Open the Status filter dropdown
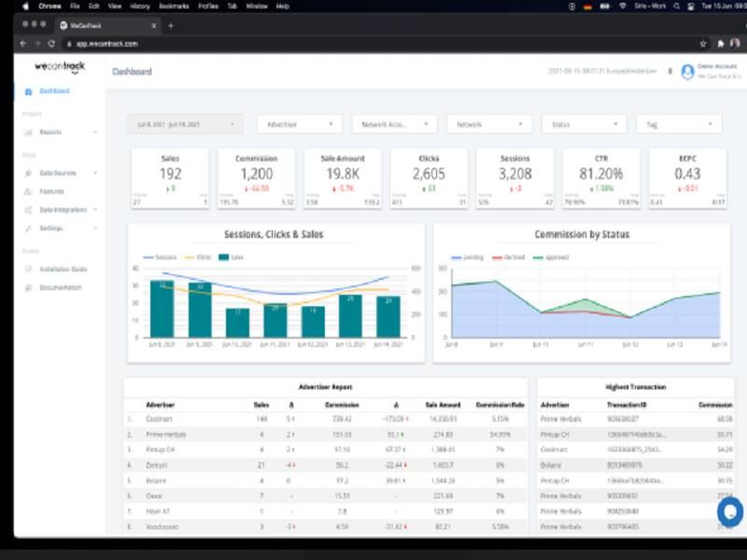 click(584, 123)
